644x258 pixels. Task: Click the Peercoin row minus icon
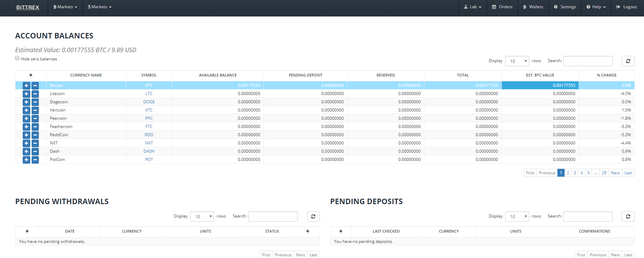tap(35, 118)
